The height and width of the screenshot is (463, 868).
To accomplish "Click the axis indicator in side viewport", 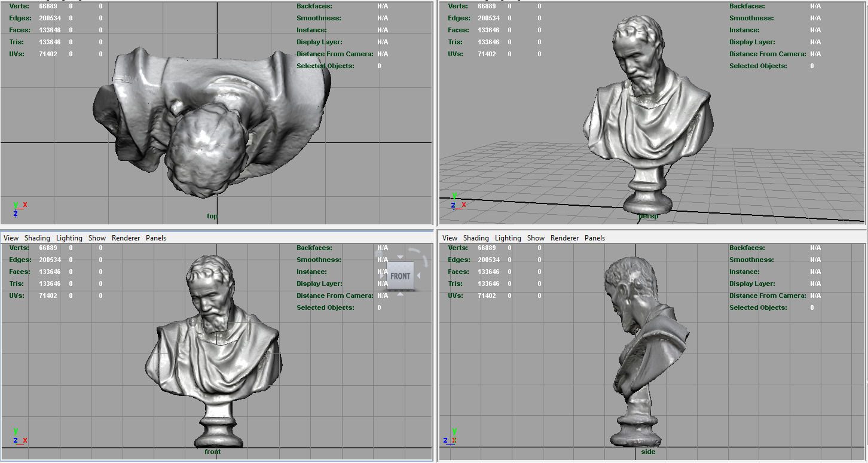I will (451, 436).
